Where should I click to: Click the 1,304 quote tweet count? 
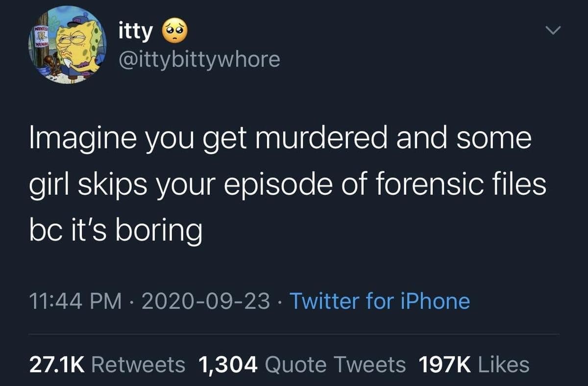[x=228, y=365]
